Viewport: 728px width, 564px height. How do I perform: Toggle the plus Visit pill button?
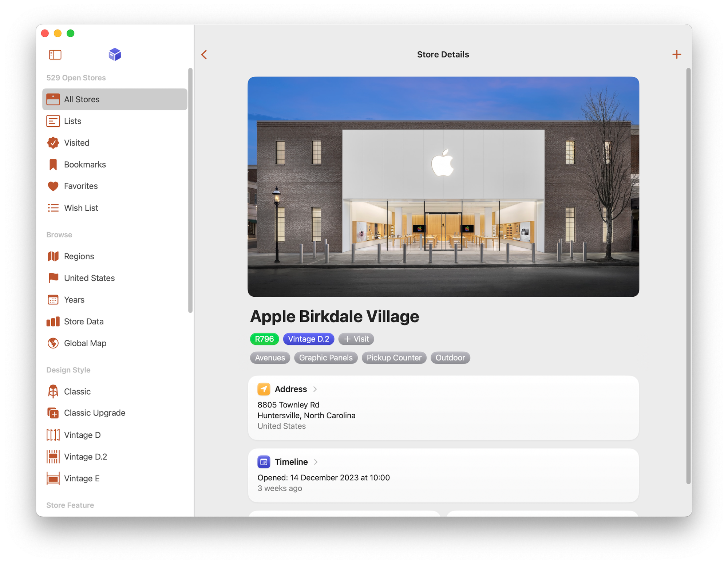pos(356,339)
